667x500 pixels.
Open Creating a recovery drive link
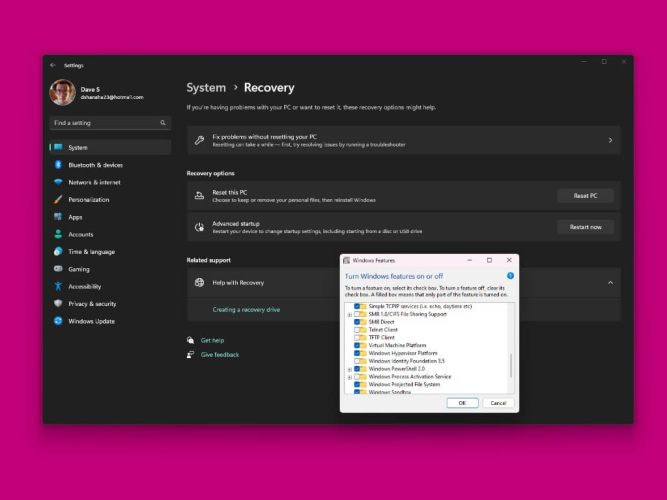pos(246,310)
